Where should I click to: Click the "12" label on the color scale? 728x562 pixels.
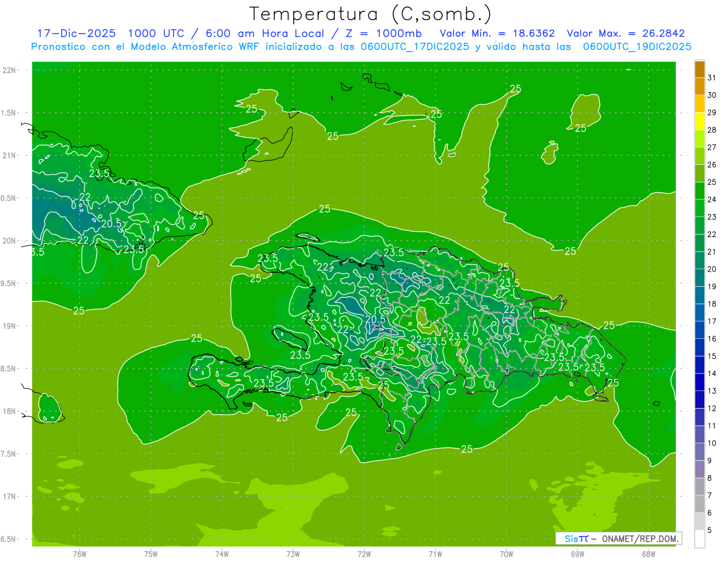click(712, 409)
